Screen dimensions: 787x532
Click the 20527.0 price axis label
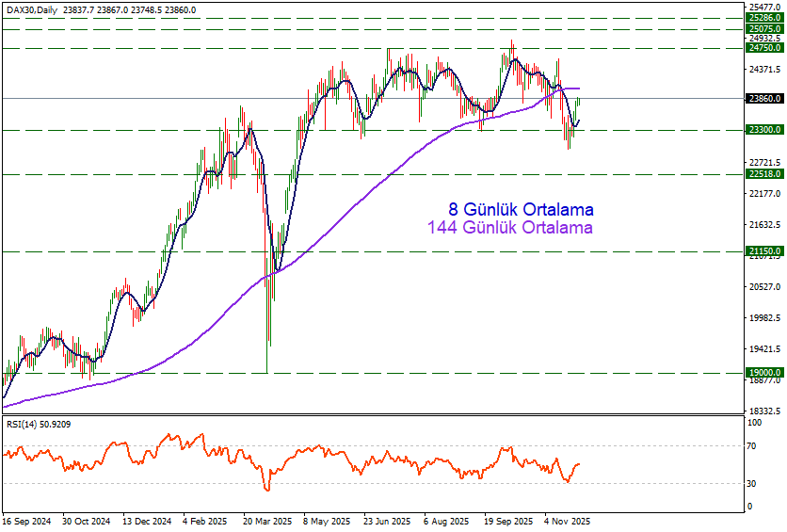pos(763,287)
